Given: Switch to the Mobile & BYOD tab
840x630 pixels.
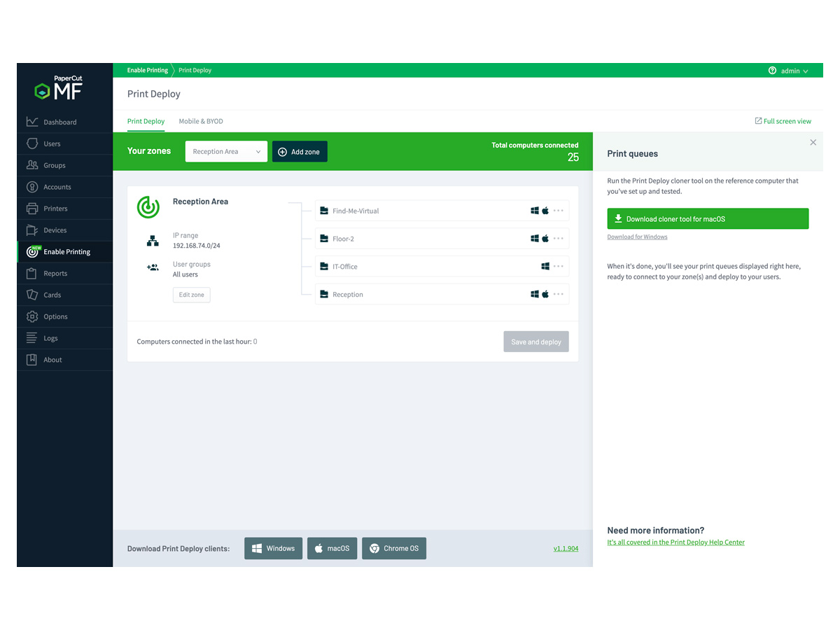Looking at the screenshot, I should pos(201,121).
